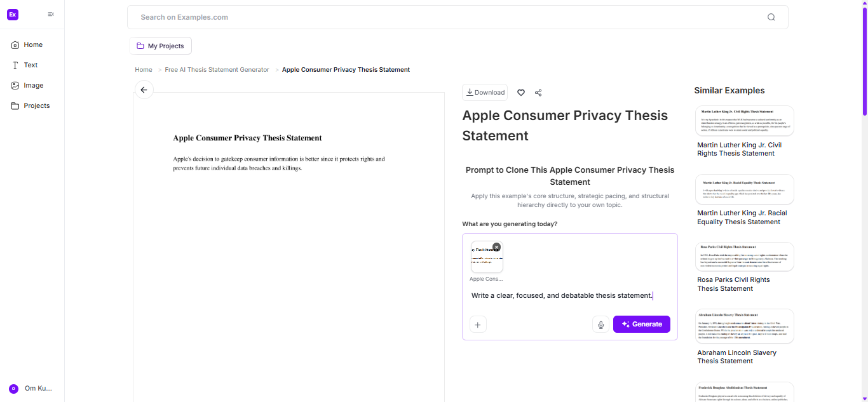Remove the attached Apple Cons... thumbnail

[496, 247]
